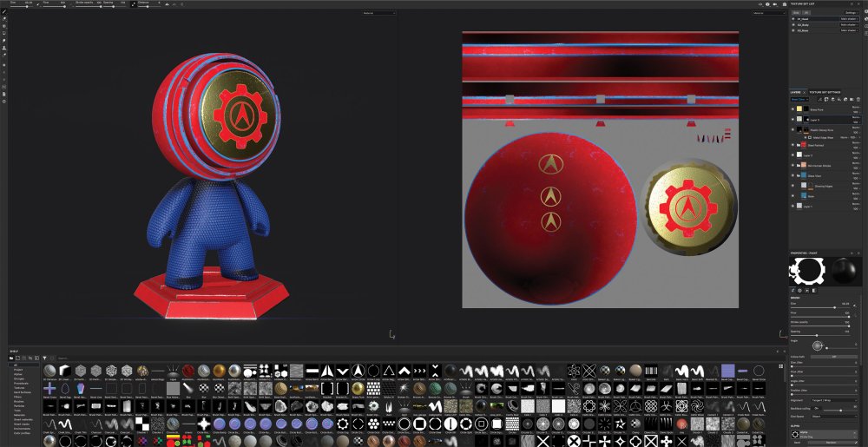Click the Follow Path Off button

coord(834,357)
